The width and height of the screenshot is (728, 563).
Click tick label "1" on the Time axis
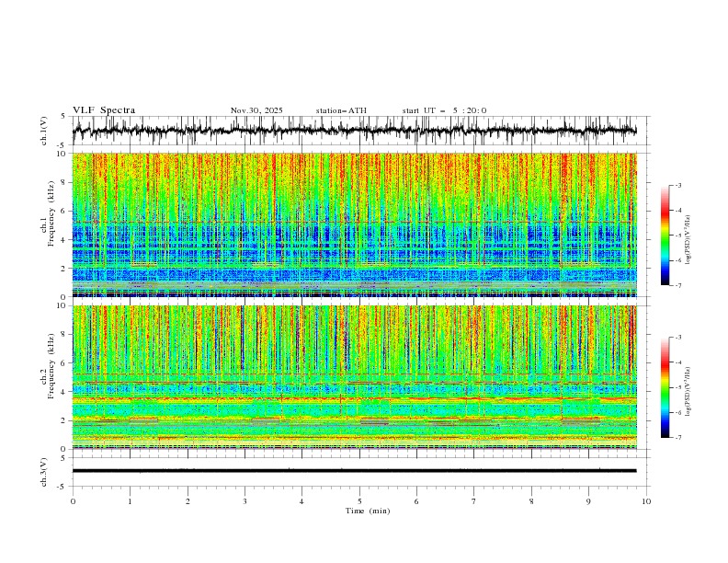coord(130,501)
